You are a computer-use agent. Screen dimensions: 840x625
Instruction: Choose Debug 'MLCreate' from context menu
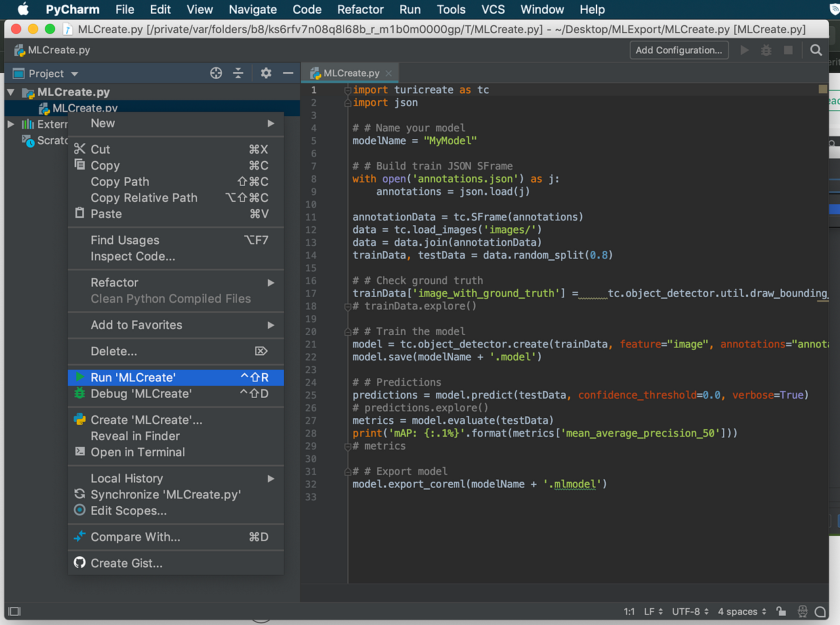coord(176,393)
